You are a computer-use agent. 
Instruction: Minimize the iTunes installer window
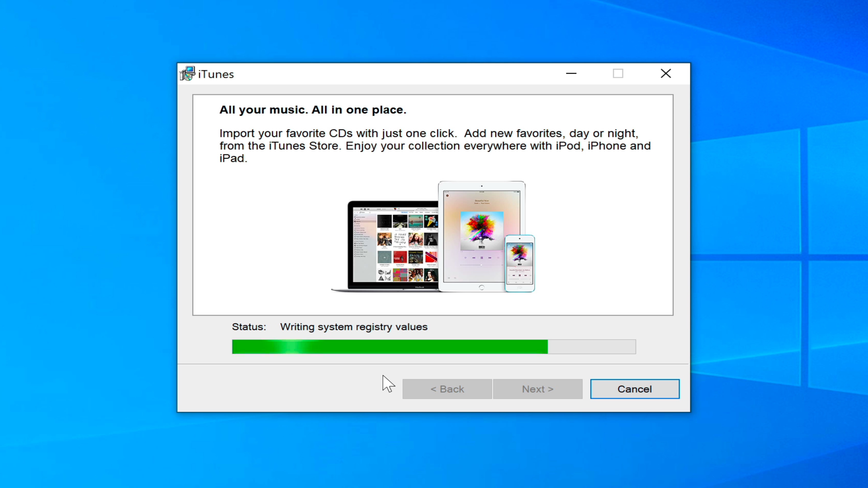click(x=571, y=73)
